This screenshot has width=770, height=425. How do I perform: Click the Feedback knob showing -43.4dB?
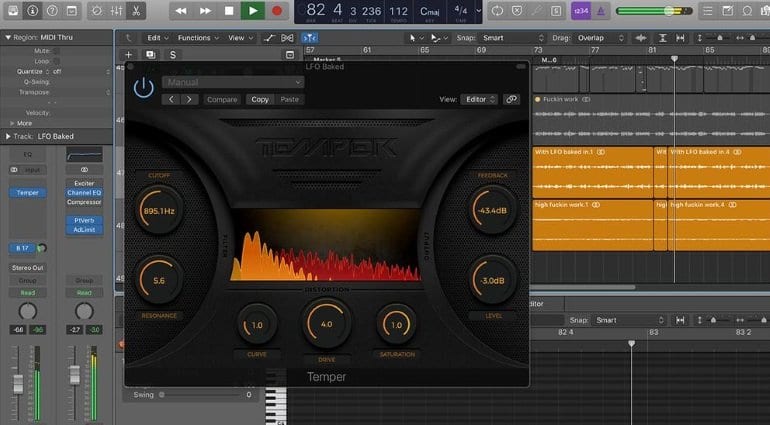[493, 210]
